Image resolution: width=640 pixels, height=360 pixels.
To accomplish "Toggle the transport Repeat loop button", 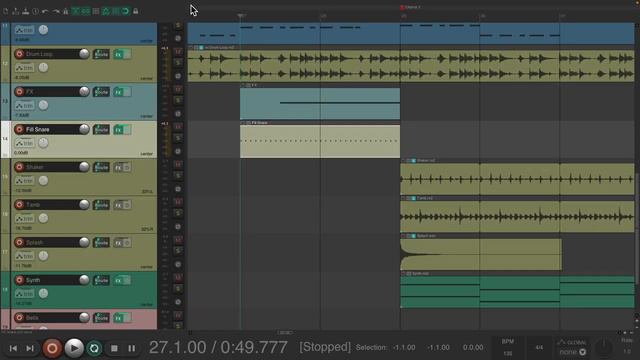I will [94, 348].
